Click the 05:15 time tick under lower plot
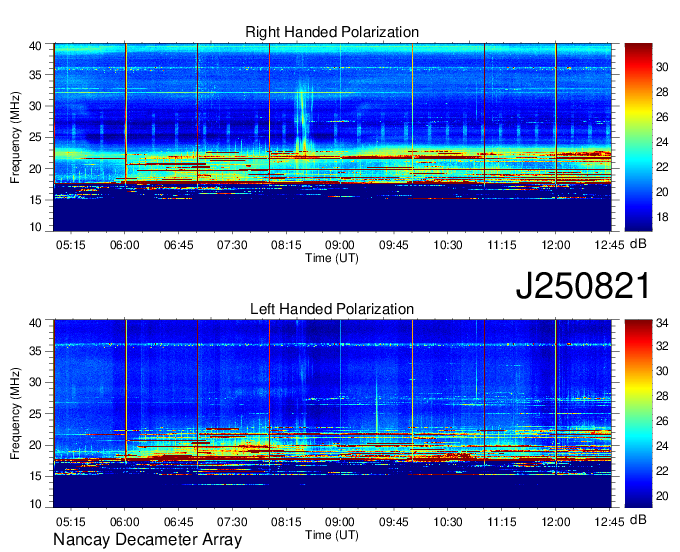Viewport: 680px width, 552px height. (71, 522)
